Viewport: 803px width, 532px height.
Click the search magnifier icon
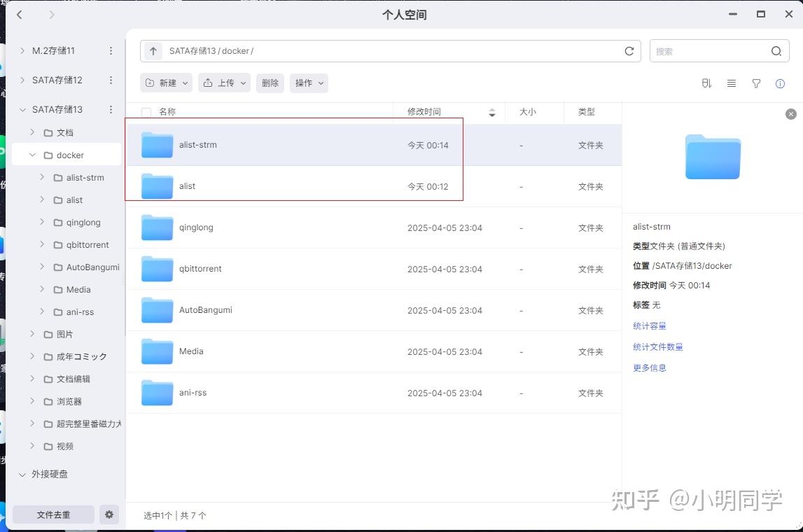point(776,50)
